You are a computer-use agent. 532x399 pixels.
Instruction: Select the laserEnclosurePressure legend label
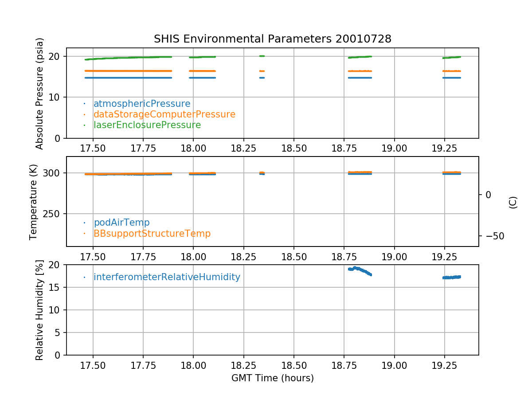click(x=147, y=125)
